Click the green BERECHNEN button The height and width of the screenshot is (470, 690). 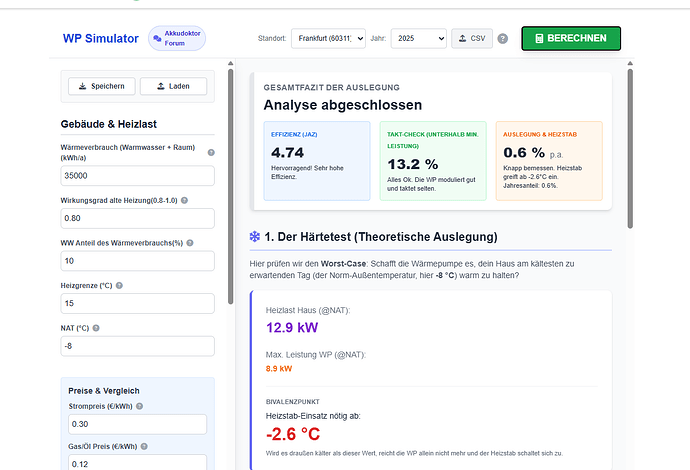pyautogui.click(x=571, y=38)
